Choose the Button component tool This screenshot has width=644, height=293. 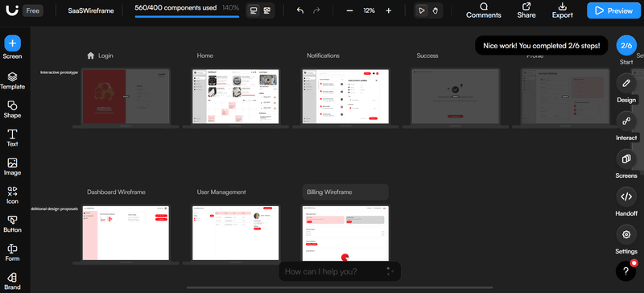point(12,225)
